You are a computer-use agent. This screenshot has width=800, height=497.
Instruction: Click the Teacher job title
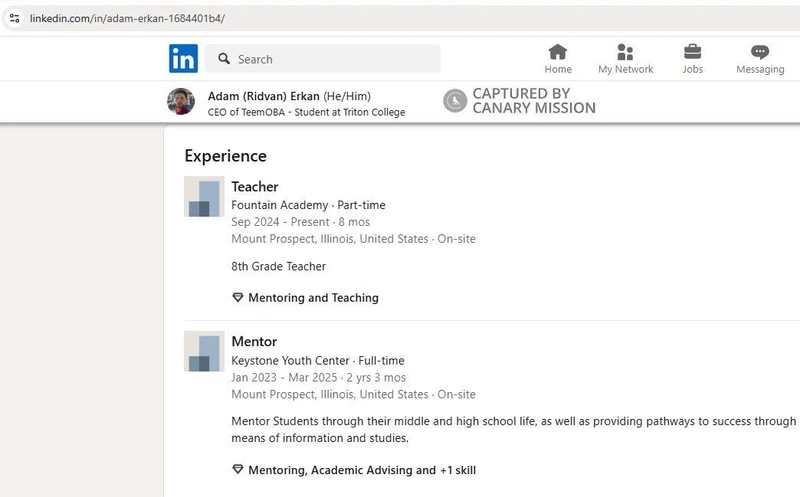(255, 186)
